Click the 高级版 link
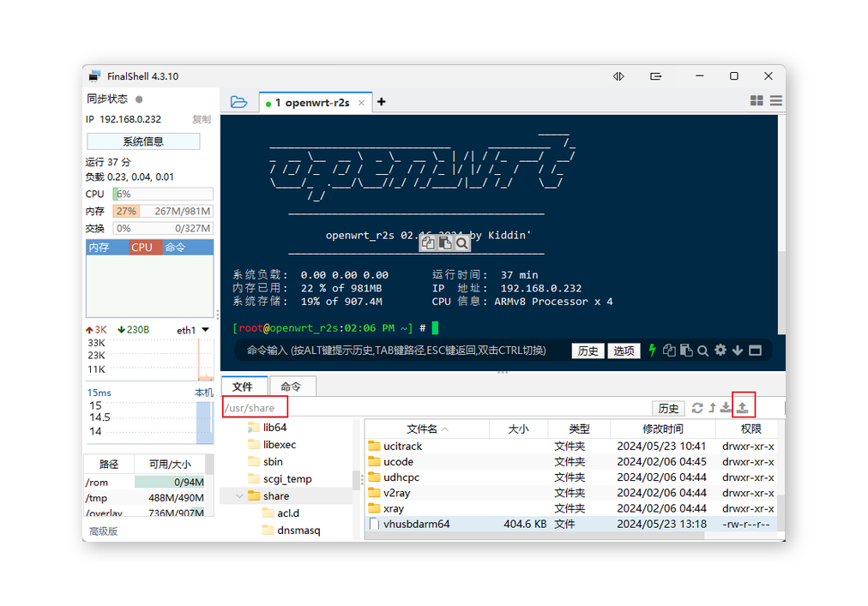868x606 pixels. point(104,531)
